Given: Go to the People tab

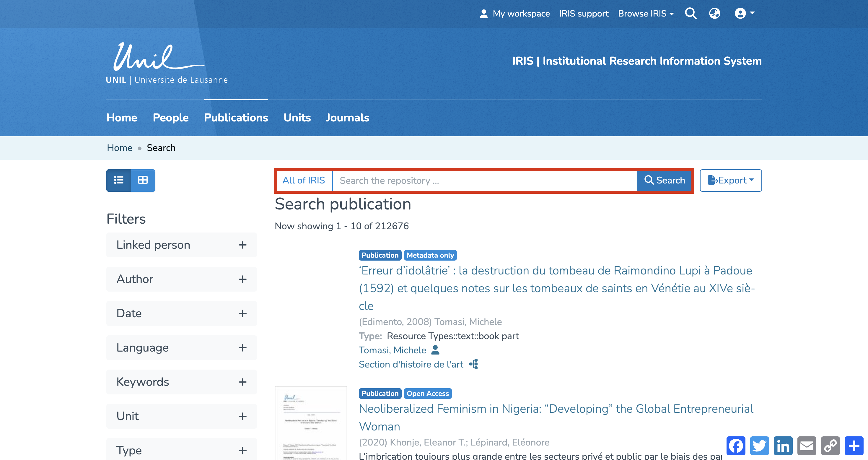Looking at the screenshot, I should click(170, 118).
